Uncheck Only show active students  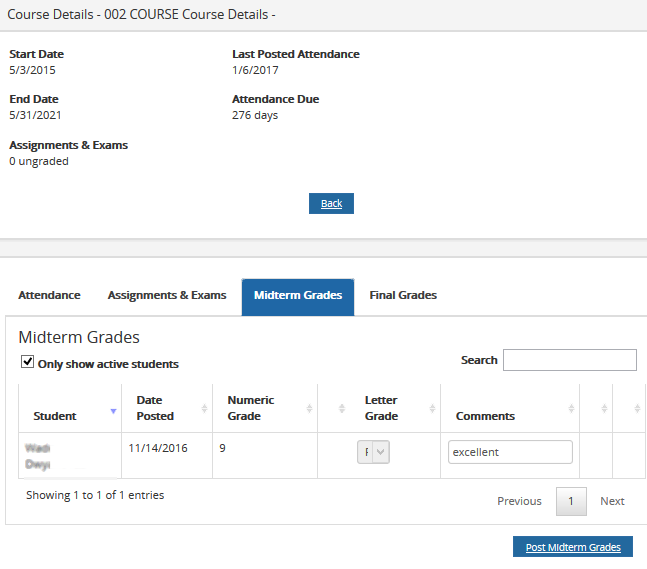(28, 363)
